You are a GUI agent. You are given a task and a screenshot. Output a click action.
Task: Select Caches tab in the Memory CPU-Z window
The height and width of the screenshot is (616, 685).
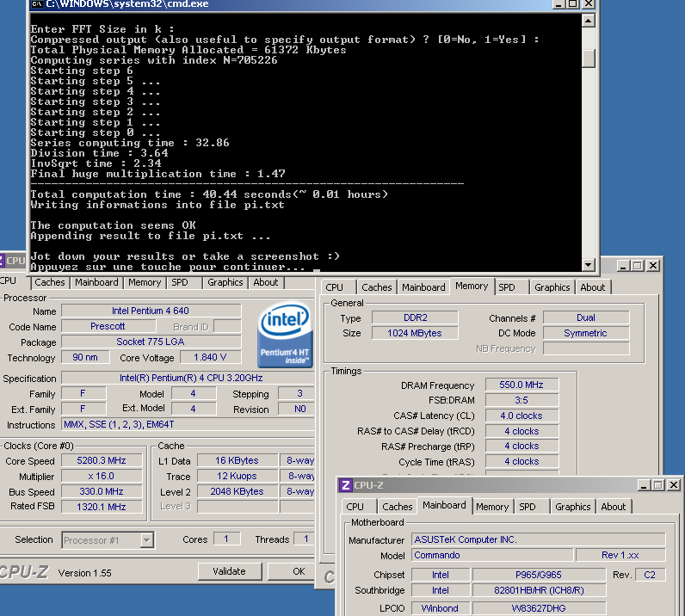click(x=377, y=287)
